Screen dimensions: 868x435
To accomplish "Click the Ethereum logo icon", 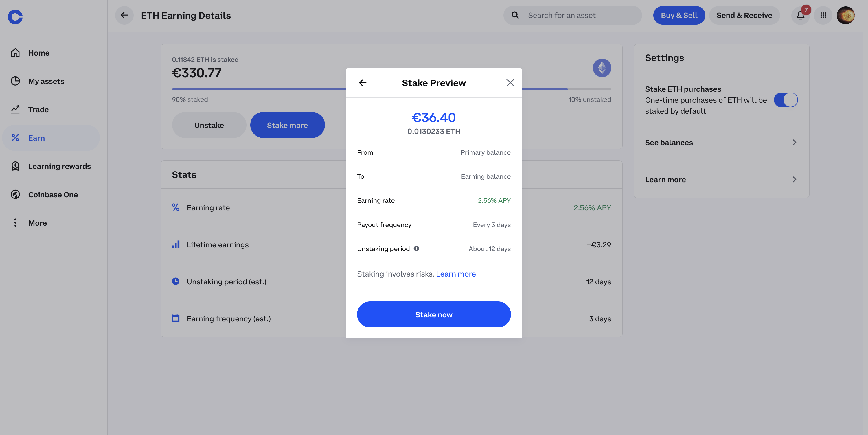I will (x=602, y=68).
